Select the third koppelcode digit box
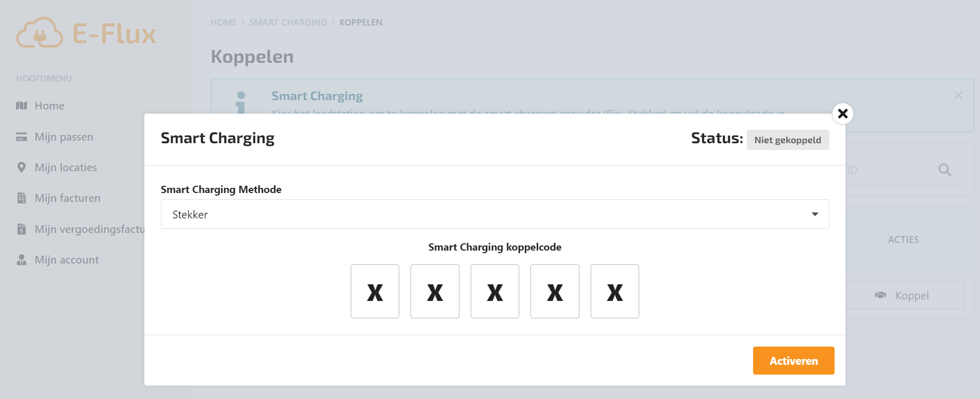This screenshot has height=399, width=980. [494, 292]
